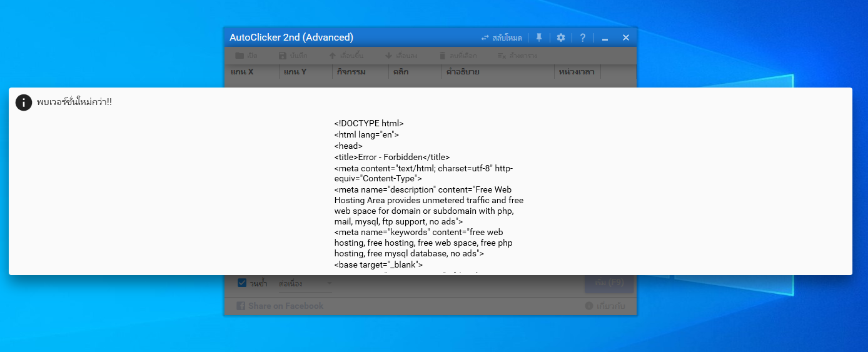
Task: Click the delete selected (ลบที่เลือก) trash button
Action: click(460, 56)
